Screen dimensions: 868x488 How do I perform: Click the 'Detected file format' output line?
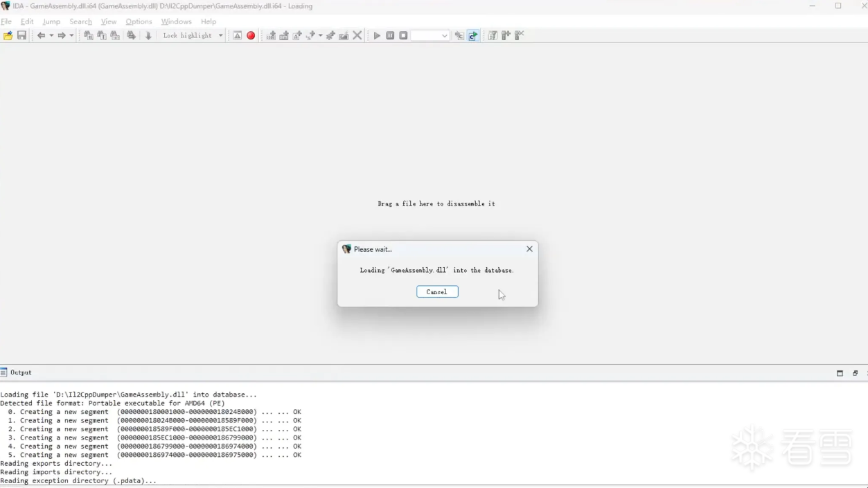click(112, 403)
